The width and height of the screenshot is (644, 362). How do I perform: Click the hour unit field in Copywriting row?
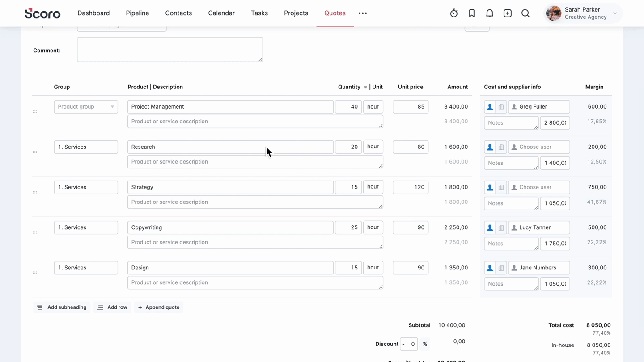point(373,227)
